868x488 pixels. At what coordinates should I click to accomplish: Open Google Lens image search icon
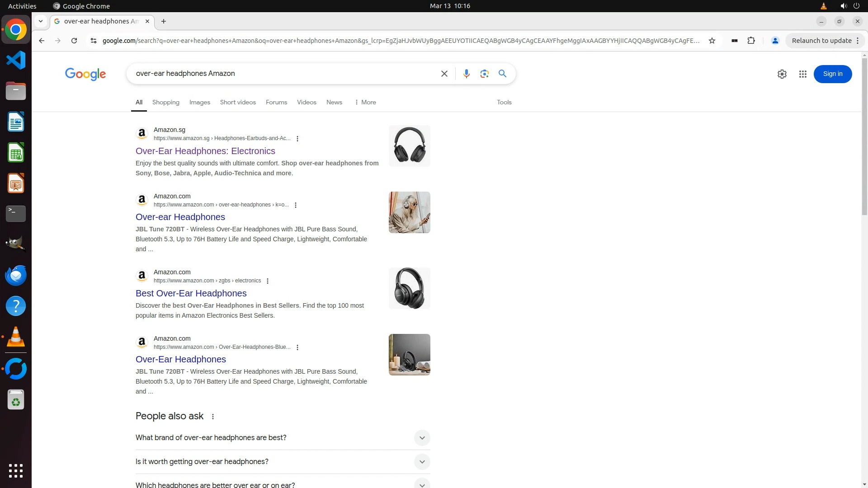484,74
